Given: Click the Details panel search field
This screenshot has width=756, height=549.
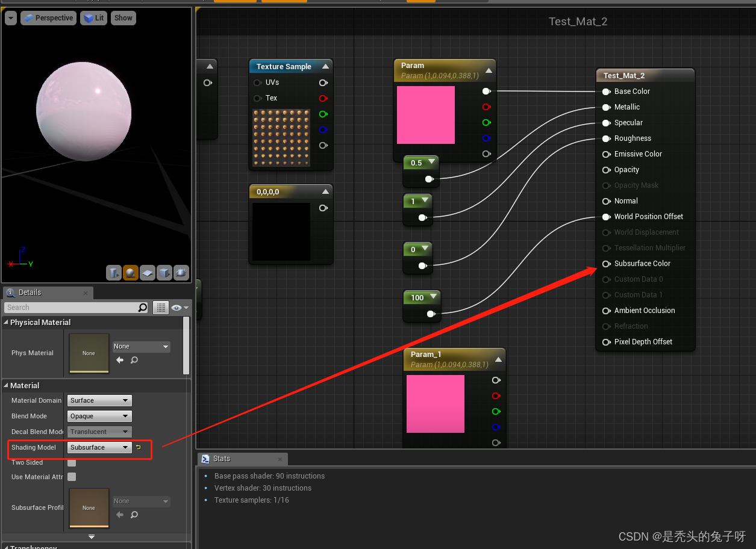Looking at the screenshot, I should point(72,308).
